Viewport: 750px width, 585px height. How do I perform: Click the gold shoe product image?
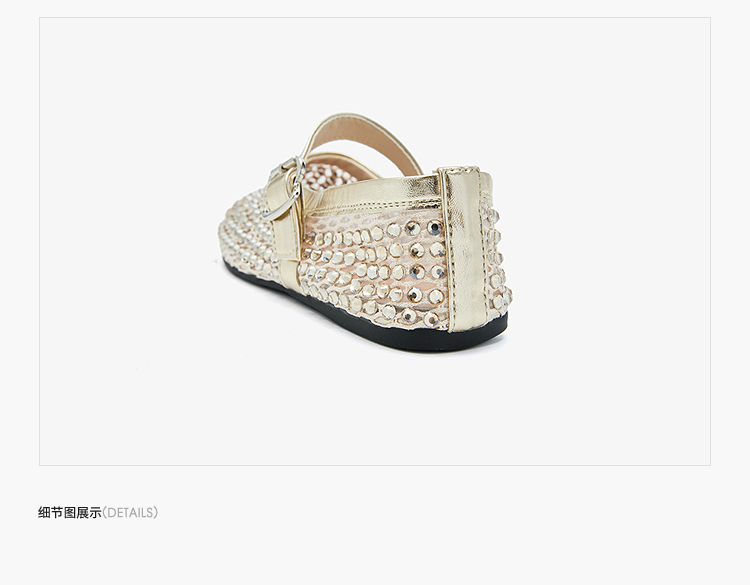tap(364, 232)
